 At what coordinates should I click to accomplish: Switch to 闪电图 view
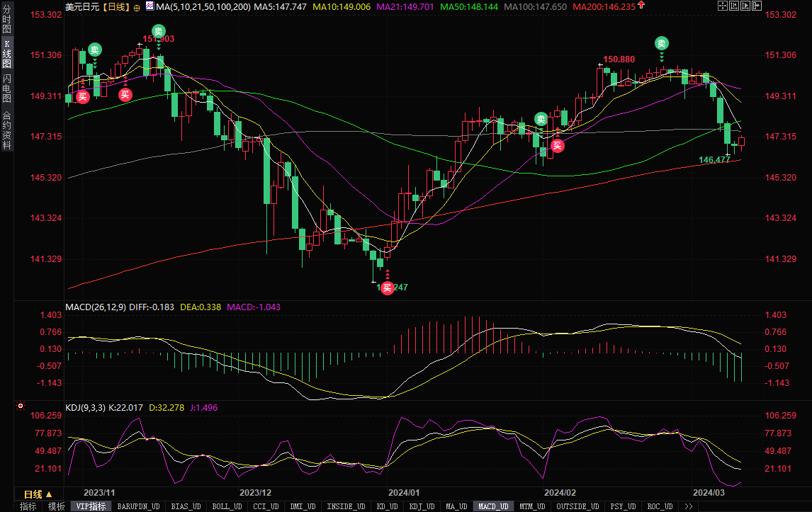pos(7,89)
